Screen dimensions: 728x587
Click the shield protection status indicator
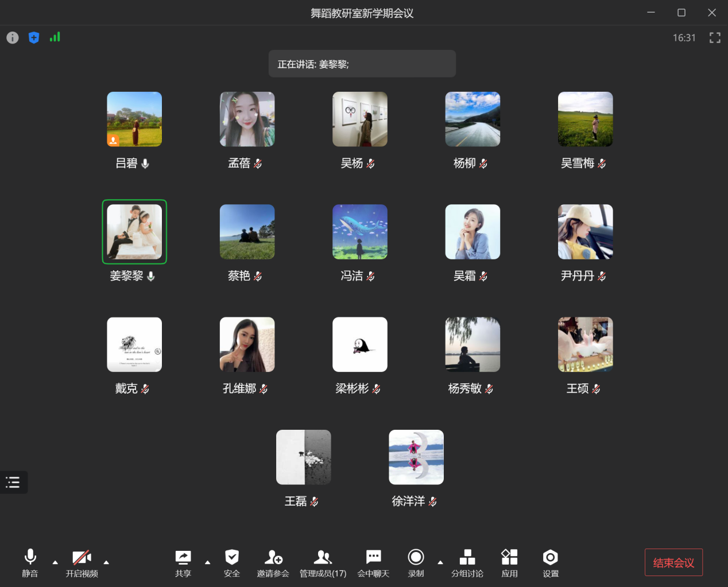click(33, 37)
